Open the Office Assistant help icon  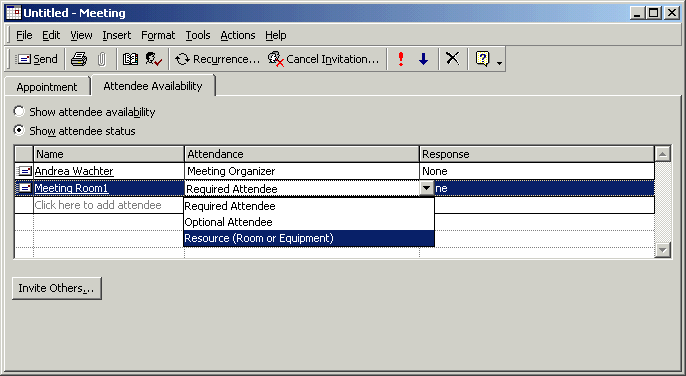click(482, 59)
